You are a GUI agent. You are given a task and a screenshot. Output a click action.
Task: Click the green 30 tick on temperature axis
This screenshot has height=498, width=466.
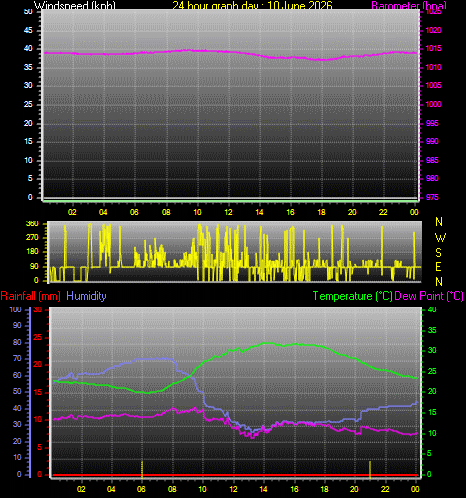[x=432, y=350]
